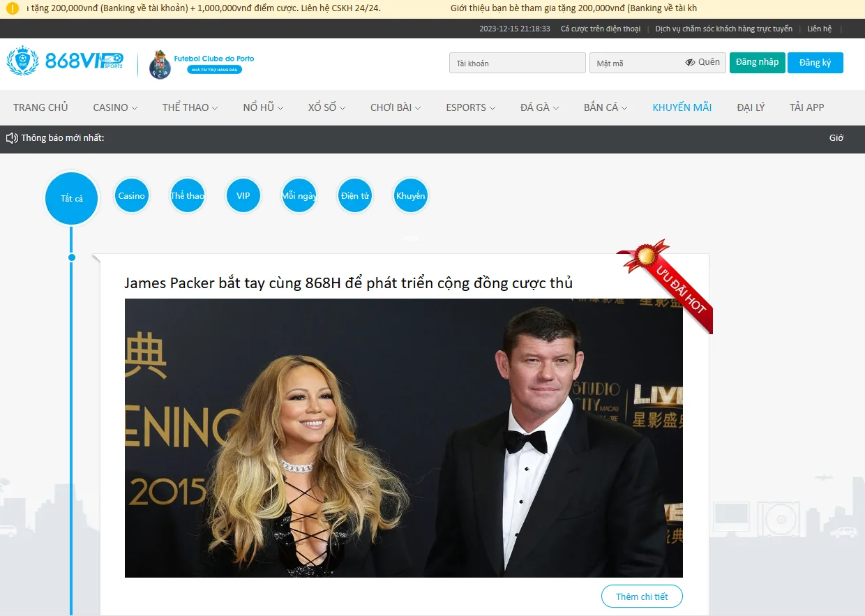Select the Casino circle filter
The height and width of the screenshot is (616, 865).
(x=131, y=196)
